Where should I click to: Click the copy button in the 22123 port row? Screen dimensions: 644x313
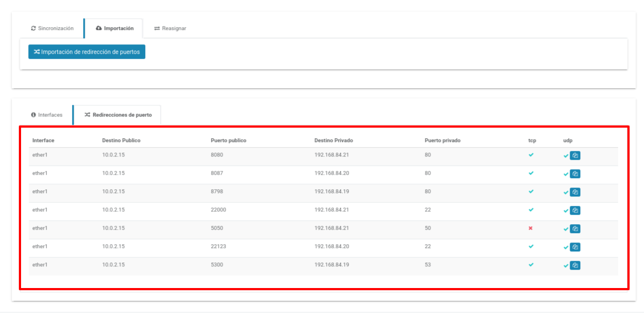pos(575,247)
